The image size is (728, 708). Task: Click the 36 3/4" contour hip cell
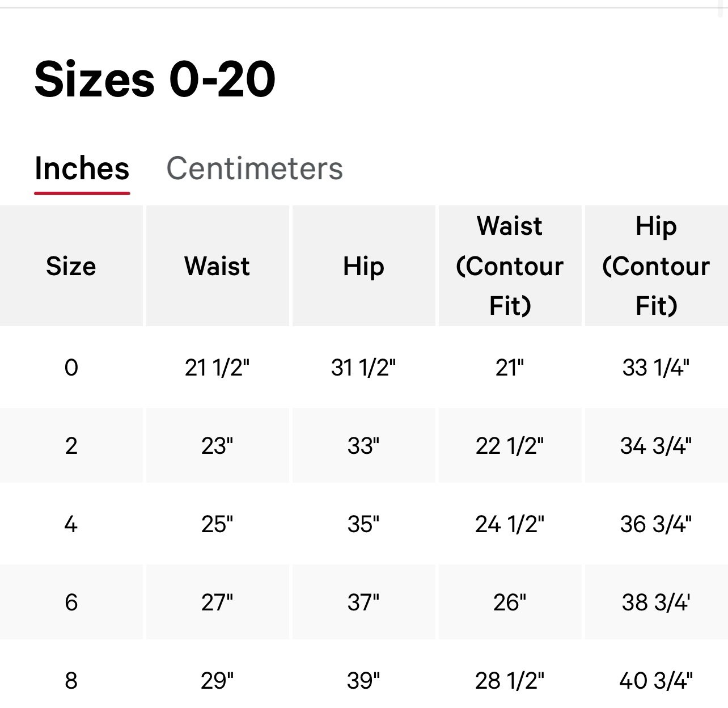pyautogui.click(x=656, y=524)
